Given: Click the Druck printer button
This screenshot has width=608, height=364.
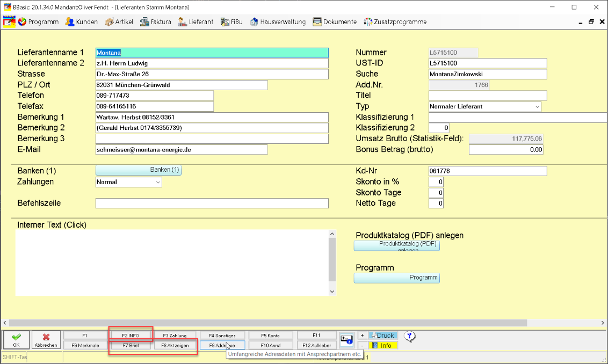Looking at the screenshot, I should pos(383,336).
